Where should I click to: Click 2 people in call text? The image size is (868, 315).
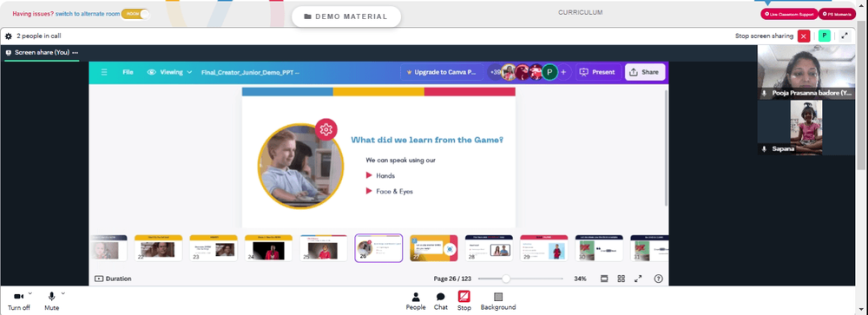pyautogui.click(x=39, y=36)
